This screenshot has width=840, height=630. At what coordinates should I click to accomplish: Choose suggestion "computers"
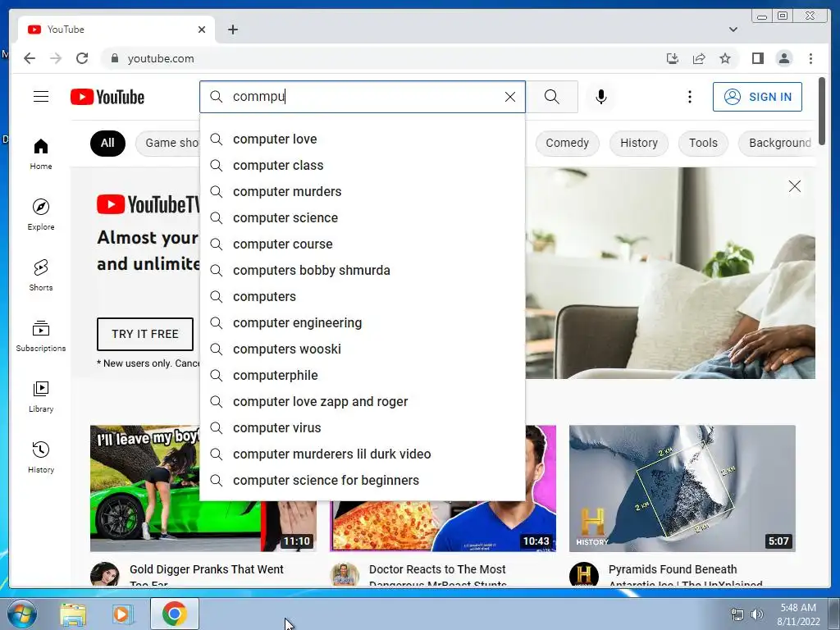click(362, 296)
